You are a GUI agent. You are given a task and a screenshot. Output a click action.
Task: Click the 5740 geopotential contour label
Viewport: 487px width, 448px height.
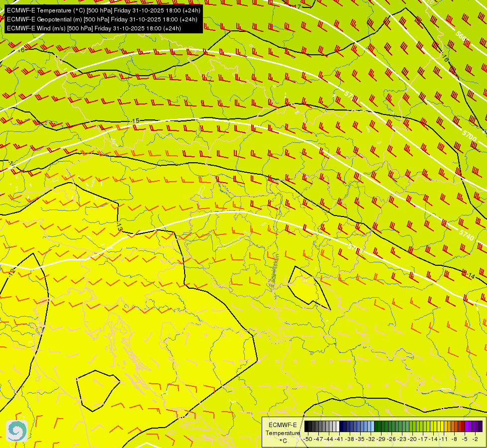pos(467,235)
